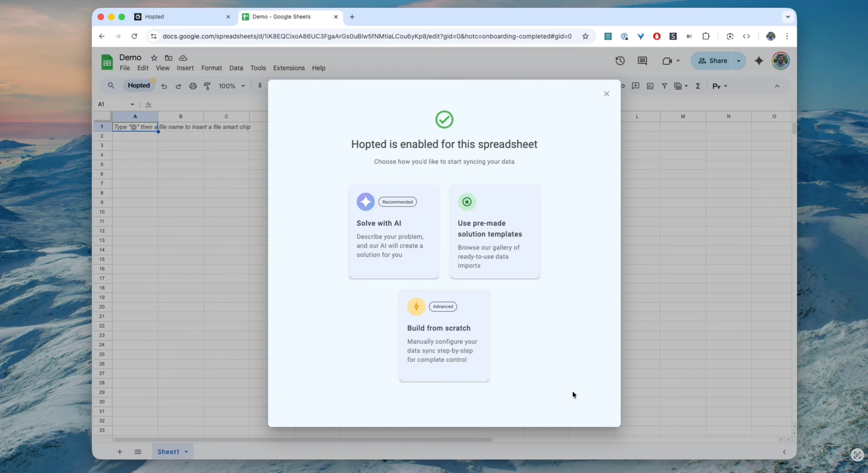This screenshot has height=473, width=868.
Task: Select the paint format tool
Action: 207,86
